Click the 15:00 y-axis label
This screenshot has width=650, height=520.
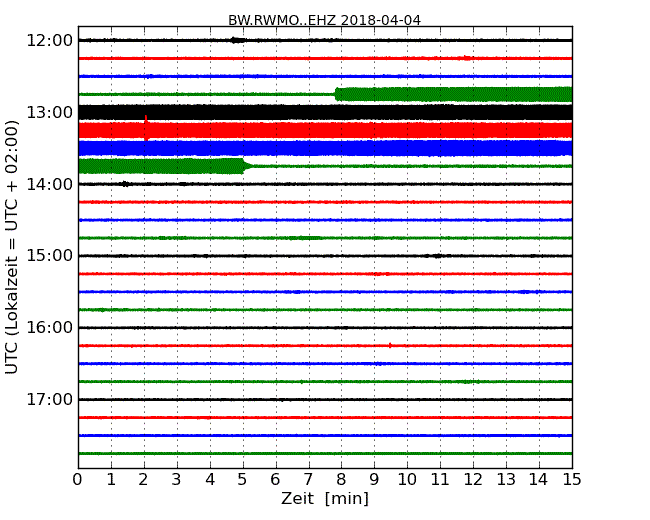click(x=50, y=256)
